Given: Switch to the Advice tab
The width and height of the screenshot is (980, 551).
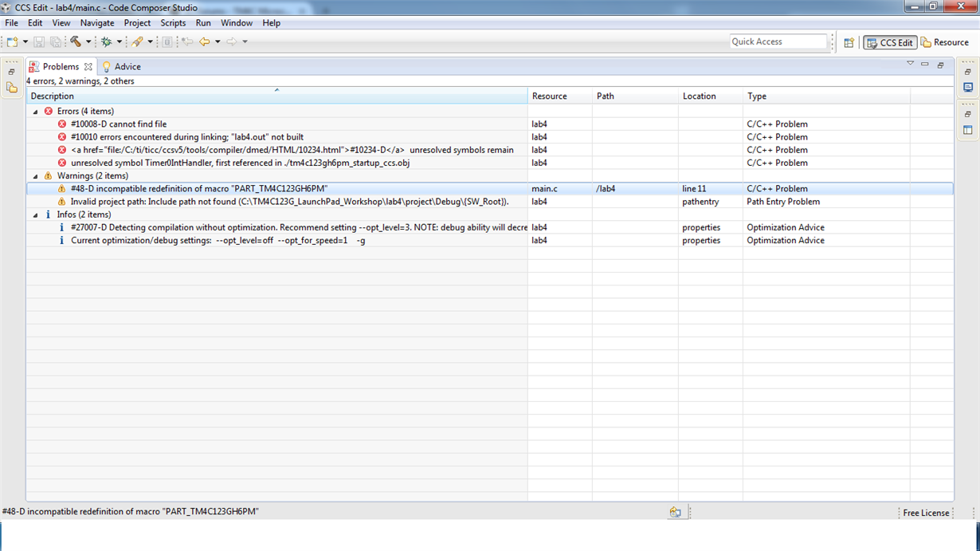Looking at the screenshot, I should pos(121,67).
